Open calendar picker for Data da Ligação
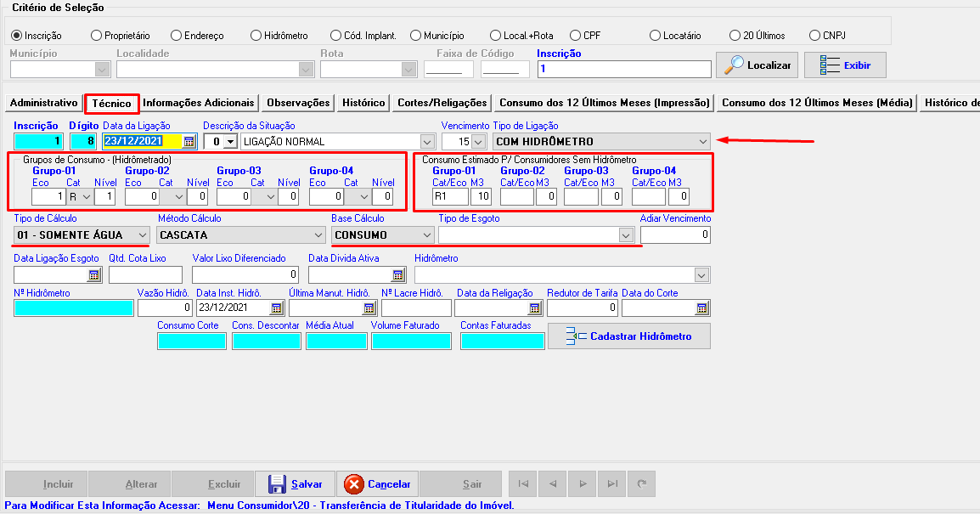The image size is (980, 514). pos(189,141)
